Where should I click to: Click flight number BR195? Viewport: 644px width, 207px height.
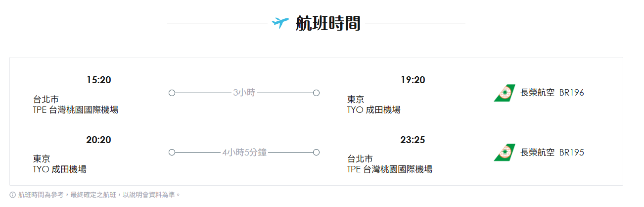571,153
